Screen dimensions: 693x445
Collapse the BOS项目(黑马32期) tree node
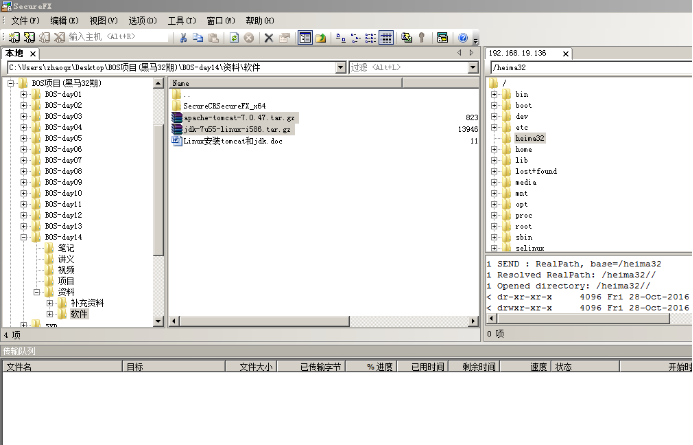pos(11,83)
